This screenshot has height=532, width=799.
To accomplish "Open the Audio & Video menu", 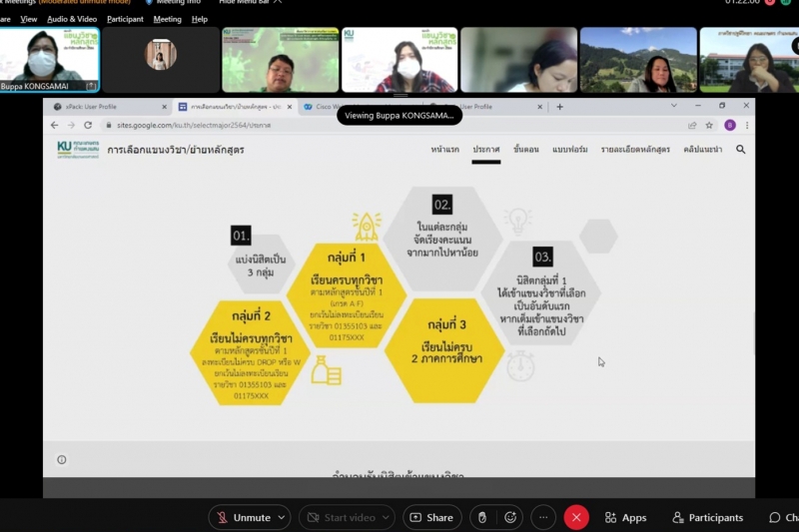I will click(x=72, y=19).
